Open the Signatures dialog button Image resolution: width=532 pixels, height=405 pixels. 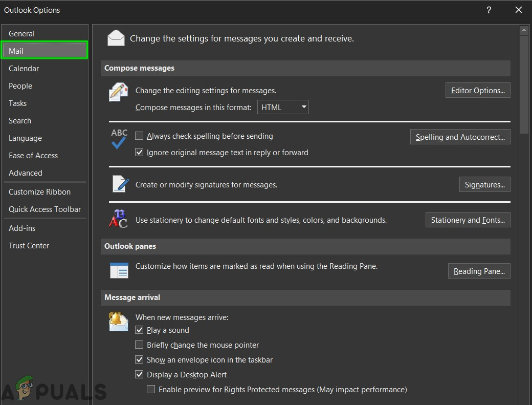[x=484, y=185]
